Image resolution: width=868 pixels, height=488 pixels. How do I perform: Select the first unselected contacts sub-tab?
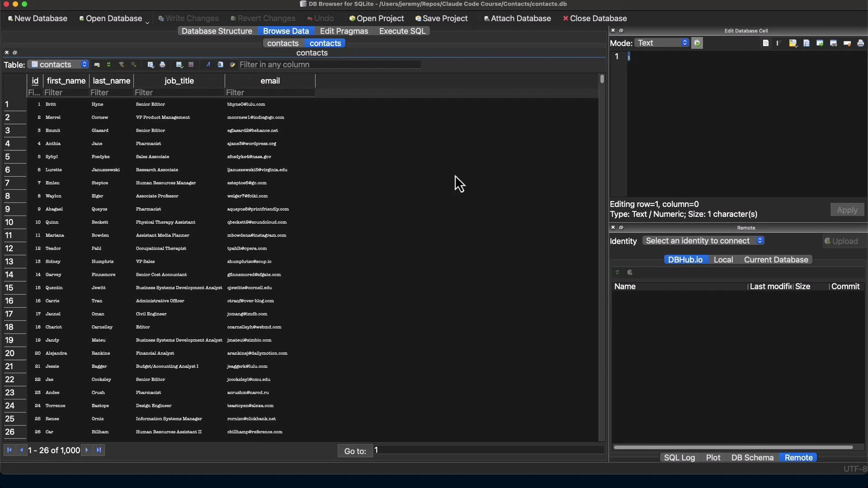[283, 43]
